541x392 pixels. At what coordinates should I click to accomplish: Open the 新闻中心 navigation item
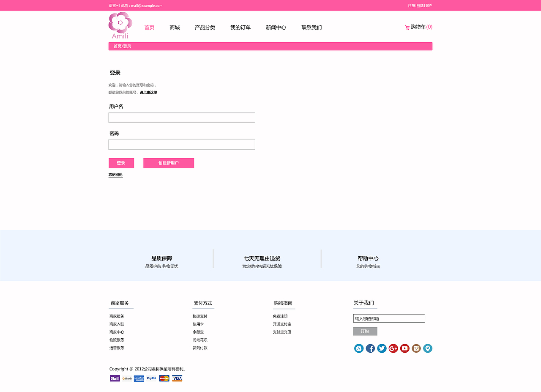[x=276, y=27]
